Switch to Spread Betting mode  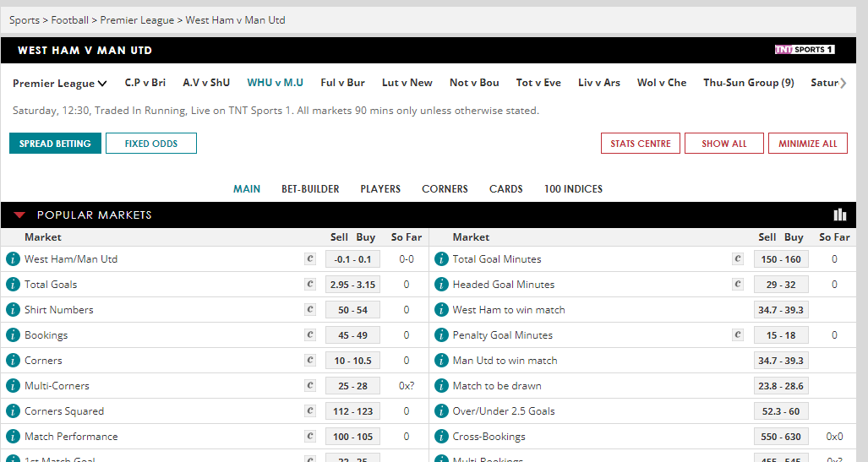pyautogui.click(x=55, y=144)
